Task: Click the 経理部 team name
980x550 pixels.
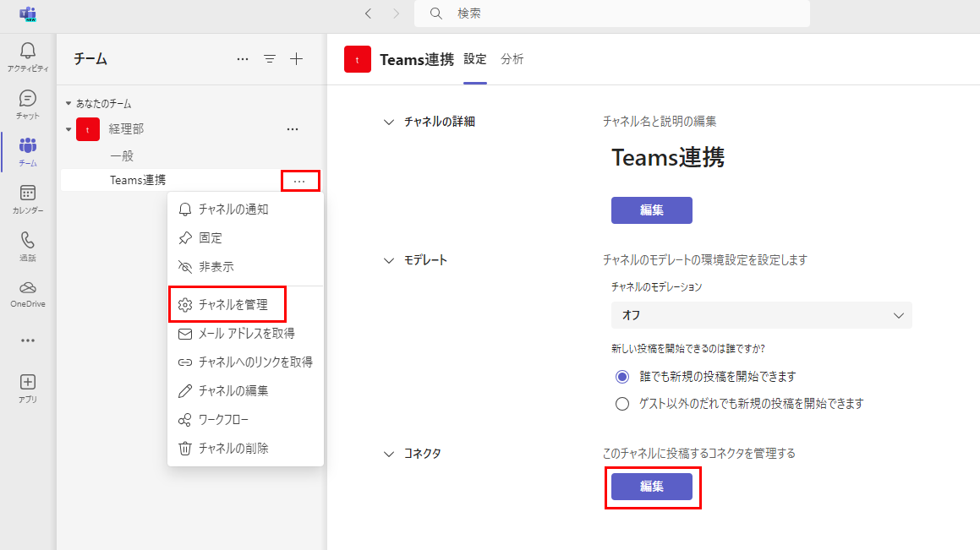Action: [126, 129]
